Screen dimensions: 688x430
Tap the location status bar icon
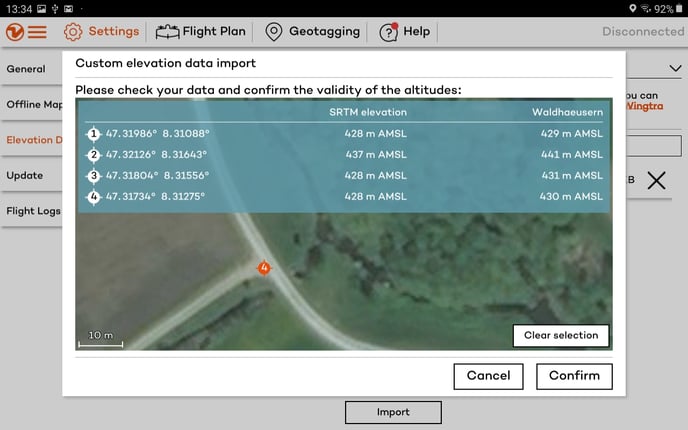(633, 8)
